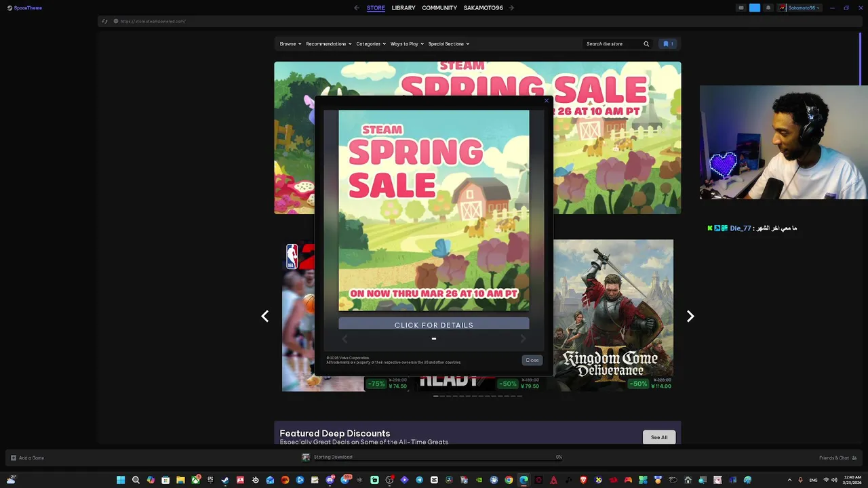Expand the Special Sections dropdown
The height and width of the screenshot is (488, 868).
pyautogui.click(x=449, y=44)
